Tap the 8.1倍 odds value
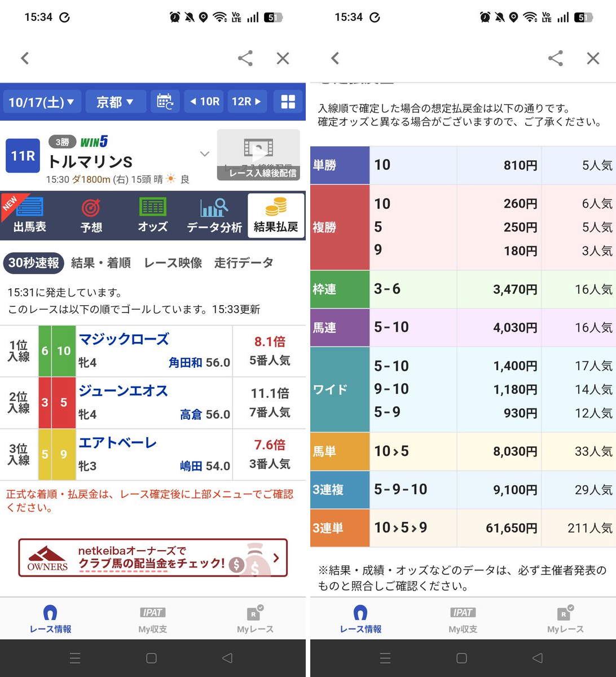This screenshot has width=616, height=677. pos(270,341)
